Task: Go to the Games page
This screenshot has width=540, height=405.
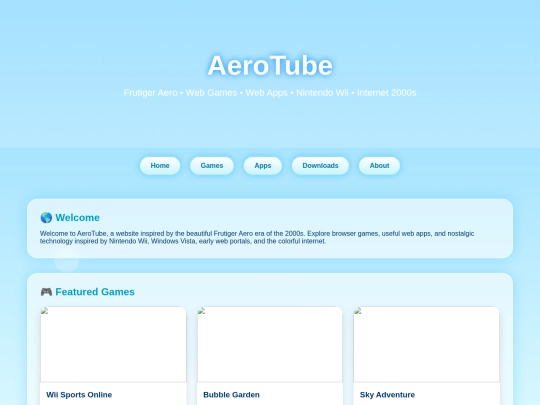Action: [x=212, y=166]
